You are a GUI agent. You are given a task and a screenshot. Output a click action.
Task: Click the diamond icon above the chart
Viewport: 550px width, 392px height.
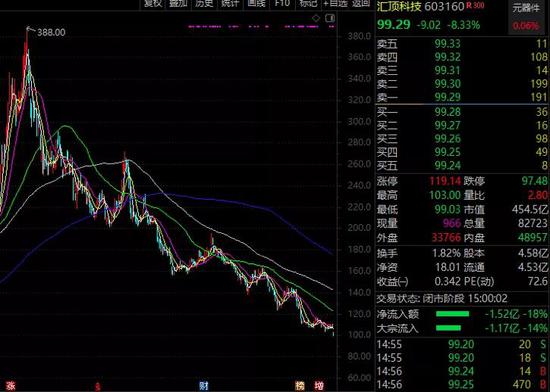coord(316,18)
